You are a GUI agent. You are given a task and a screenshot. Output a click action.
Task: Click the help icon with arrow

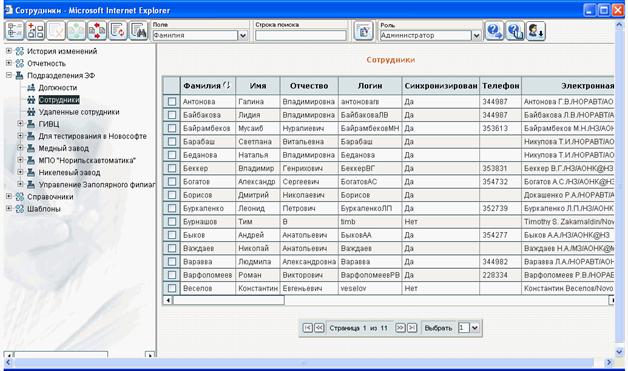click(x=495, y=31)
